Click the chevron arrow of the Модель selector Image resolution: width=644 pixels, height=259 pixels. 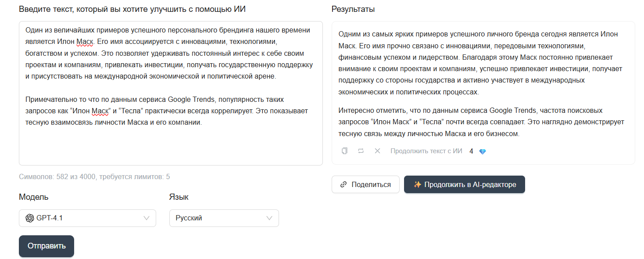click(x=147, y=218)
